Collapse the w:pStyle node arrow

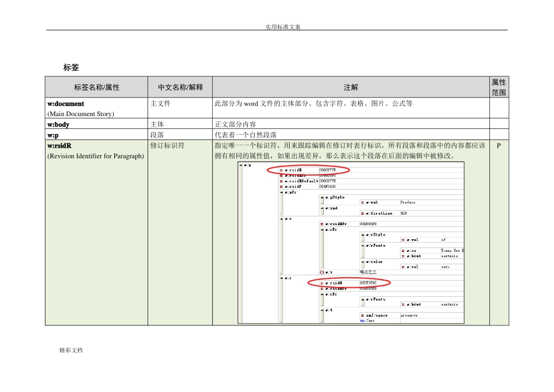point(322,198)
